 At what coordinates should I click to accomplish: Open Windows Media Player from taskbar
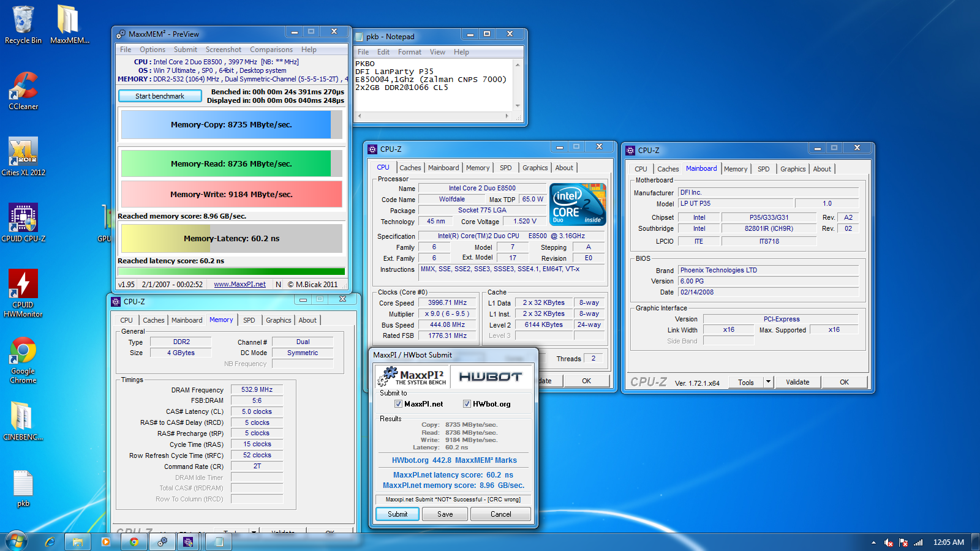(x=106, y=542)
